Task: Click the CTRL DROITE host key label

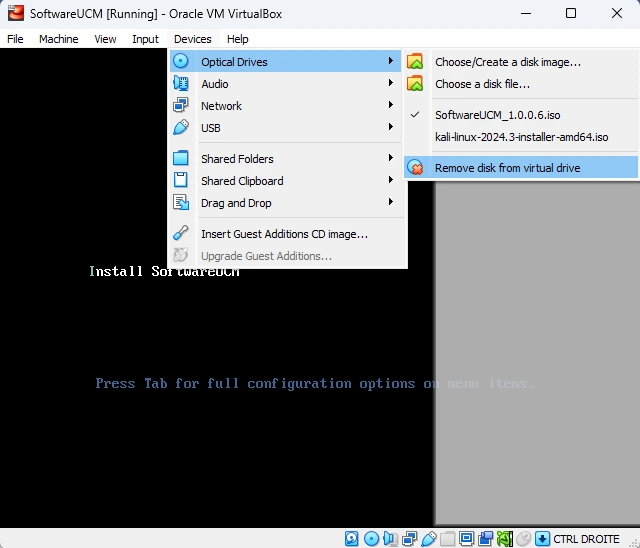Action: point(586,539)
